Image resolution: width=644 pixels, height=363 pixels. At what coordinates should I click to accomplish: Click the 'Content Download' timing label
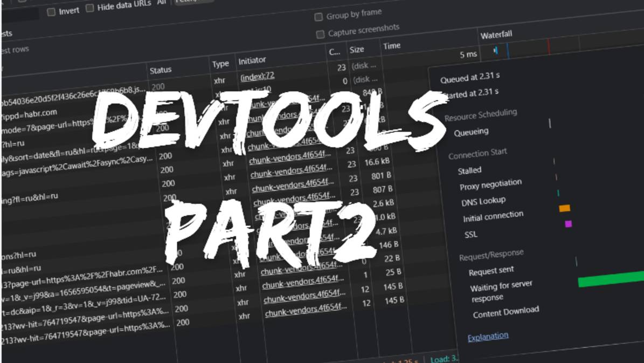(506, 312)
